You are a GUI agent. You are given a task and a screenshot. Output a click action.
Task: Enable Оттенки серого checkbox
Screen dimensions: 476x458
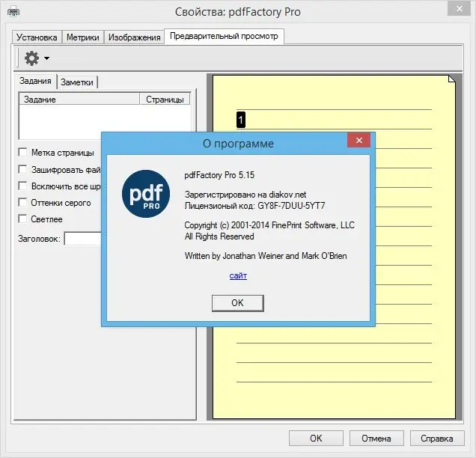point(22,203)
